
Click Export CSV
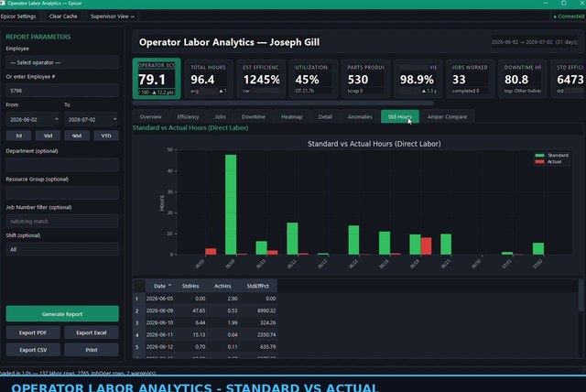coord(33,350)
